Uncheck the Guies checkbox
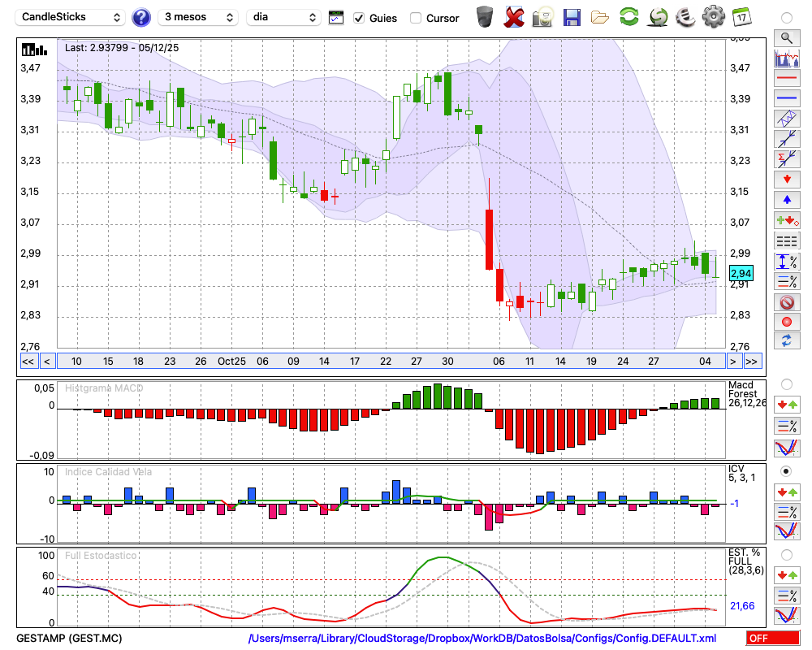The image size is (812, 650). tap(358, 18)
